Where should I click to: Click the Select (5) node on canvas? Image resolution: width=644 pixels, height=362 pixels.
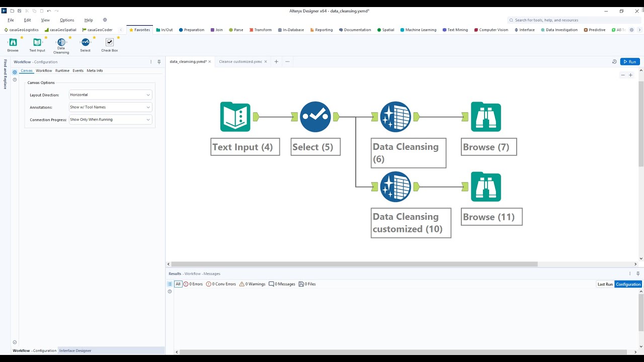315,117
